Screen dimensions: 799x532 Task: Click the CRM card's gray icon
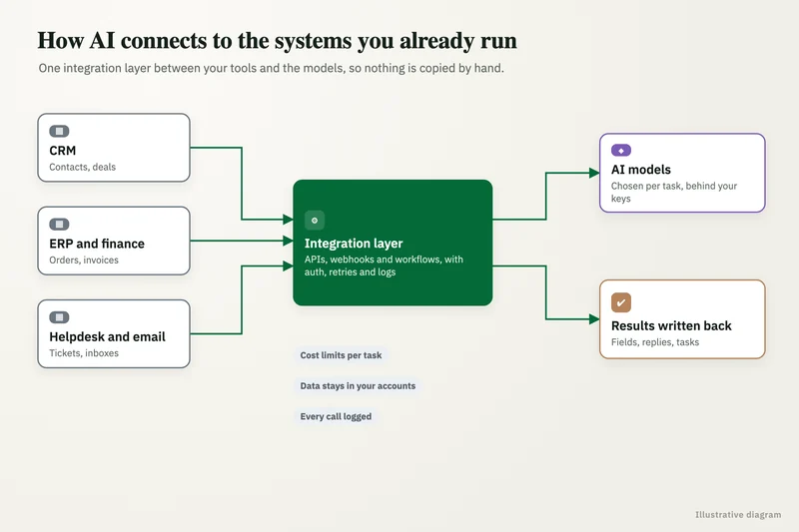[x=59, y=132]
